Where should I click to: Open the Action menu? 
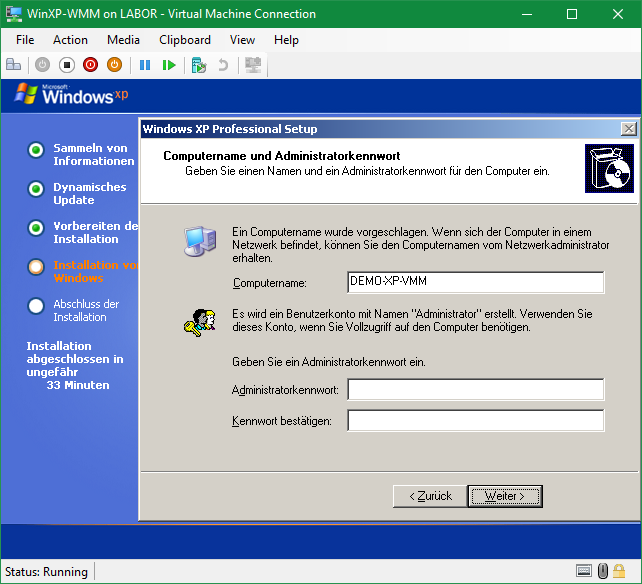coord(70,40)
